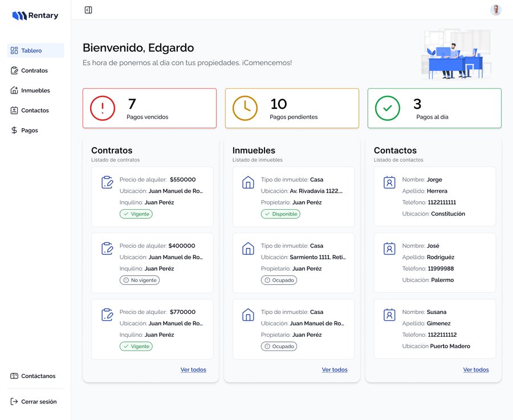
Task: Open the 7 Pagos vencidos card
Action: point(149,108)
